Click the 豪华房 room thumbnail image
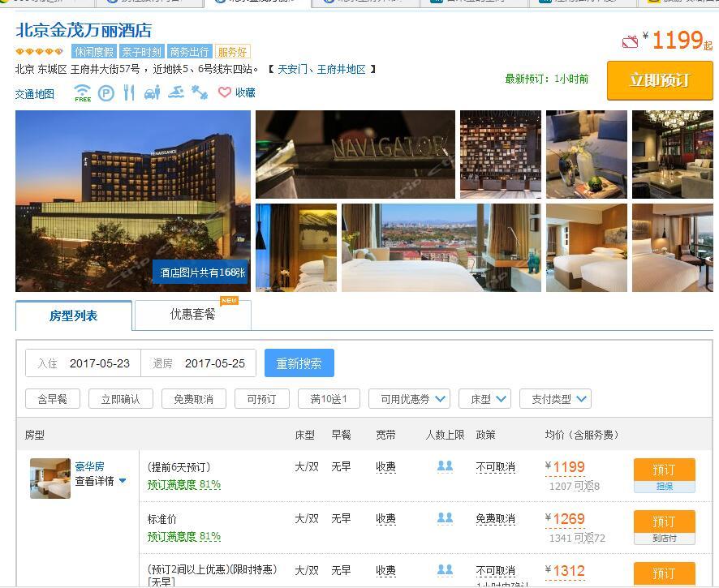The width and height of the screenshot is (719, 588). tap(50, 478)
